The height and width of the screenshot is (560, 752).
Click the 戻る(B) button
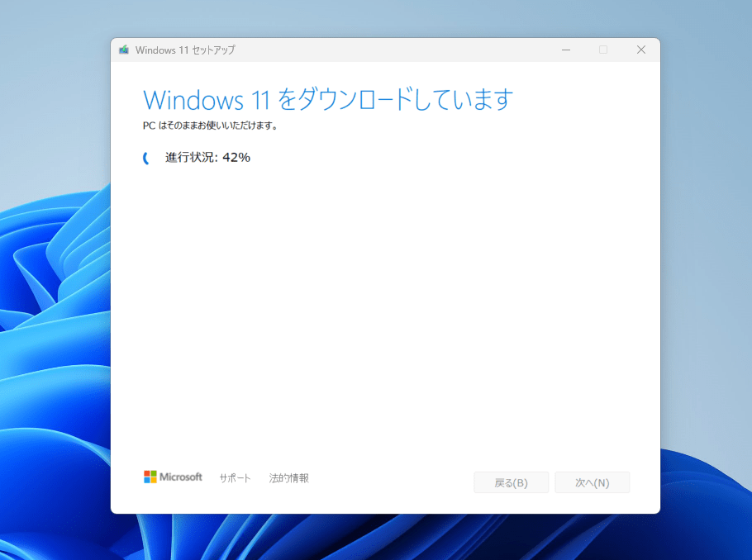512,482
